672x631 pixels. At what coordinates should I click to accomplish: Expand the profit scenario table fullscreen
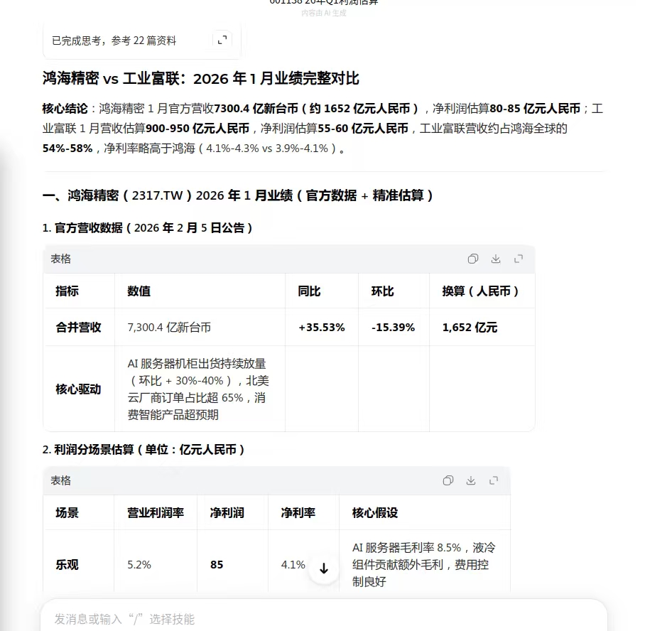[x=494, y=480]
